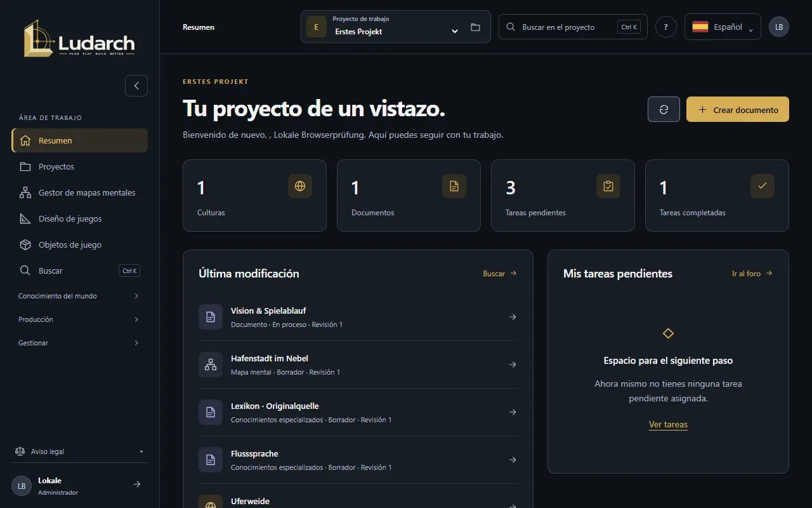Collapse the sidebar with the chevron button
Viewport: 812px width, 508px height.
[x=136, y=86]
